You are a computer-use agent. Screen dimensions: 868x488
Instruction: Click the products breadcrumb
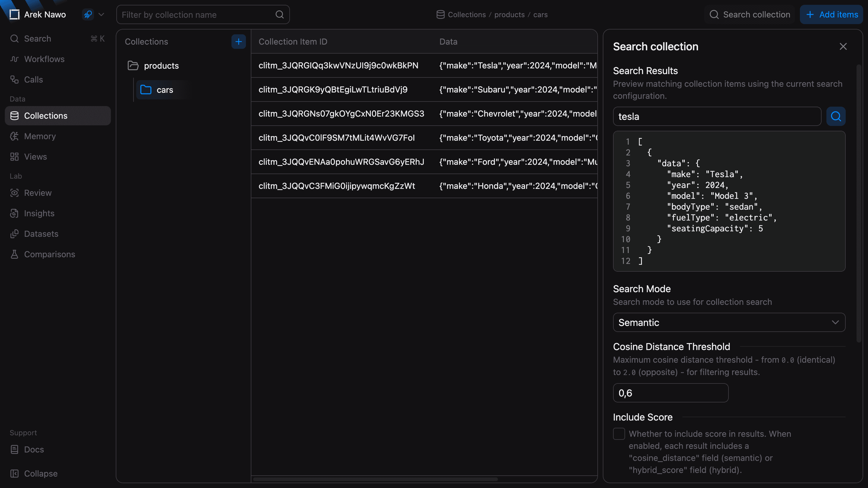pyautogui.click(x=509, y=14)
